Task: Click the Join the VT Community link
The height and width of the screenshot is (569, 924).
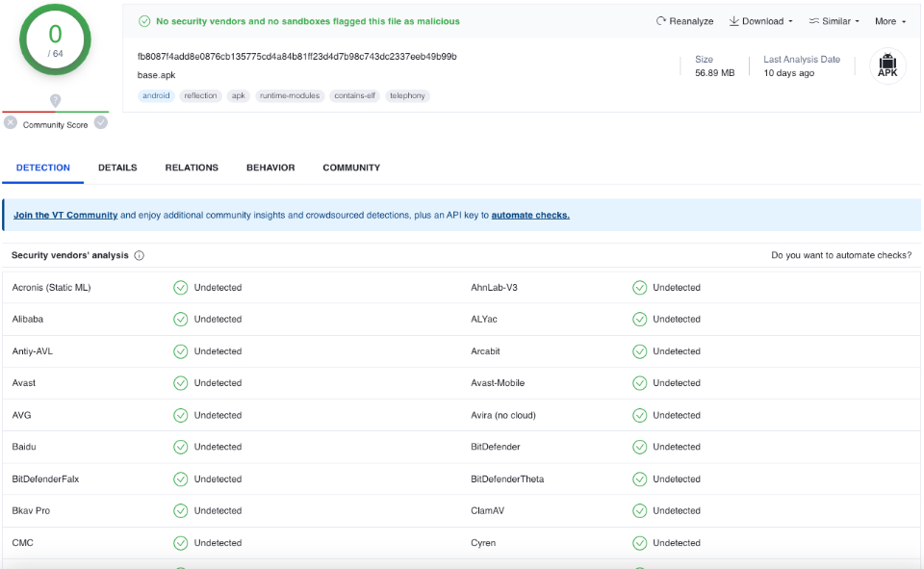Action: click(65, 216)
